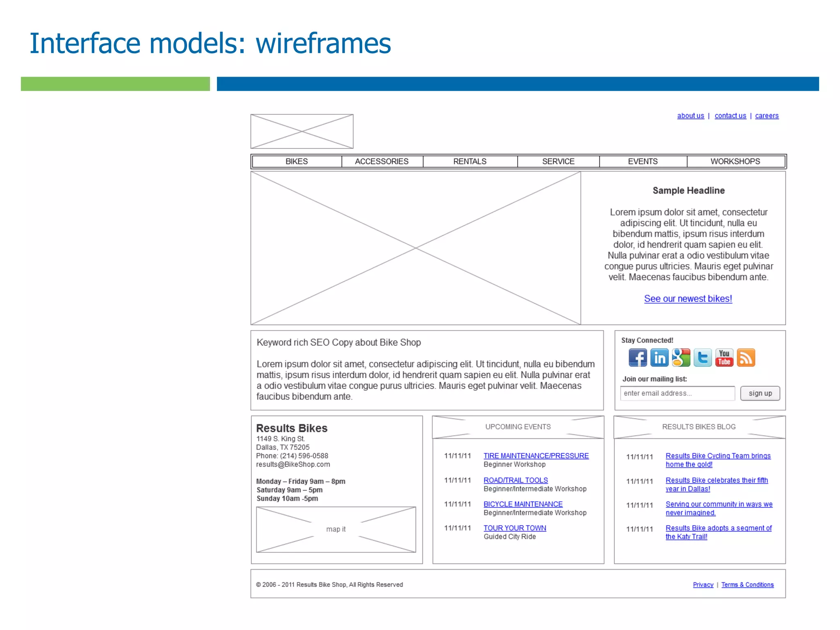The width and height of the screenshot is (840, 630).
Task: Focus the enter email address field
Action: [678, 393]
